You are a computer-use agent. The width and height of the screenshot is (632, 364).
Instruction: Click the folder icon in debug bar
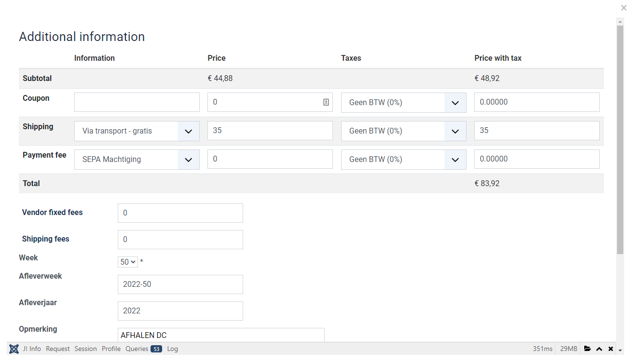pyautogui.click(x=588, y=349)
